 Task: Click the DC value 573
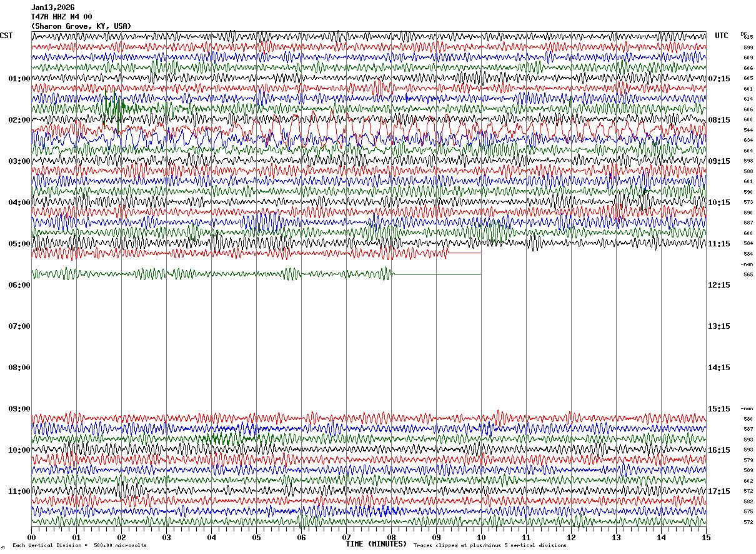pyautogui.click(x=748, y=203)
